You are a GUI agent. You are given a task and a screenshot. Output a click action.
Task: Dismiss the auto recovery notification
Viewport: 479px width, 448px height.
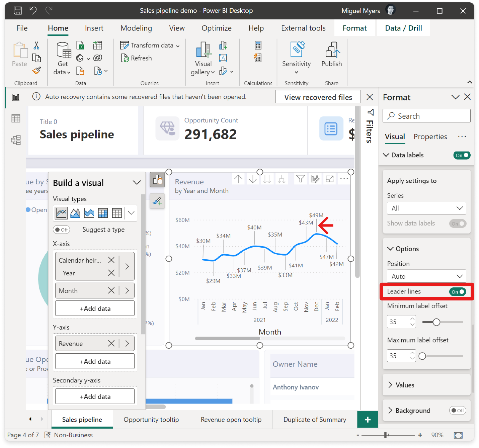click(370, 97)
